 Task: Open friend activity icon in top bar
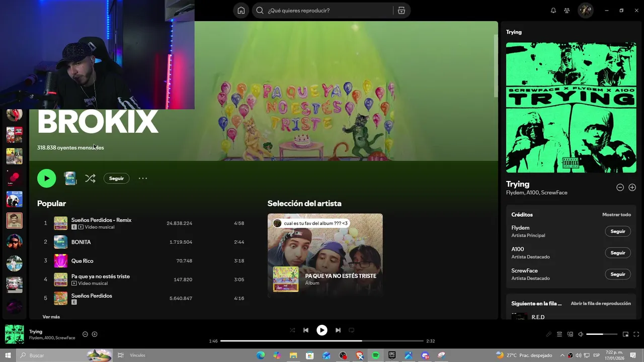tap(567, 11)
